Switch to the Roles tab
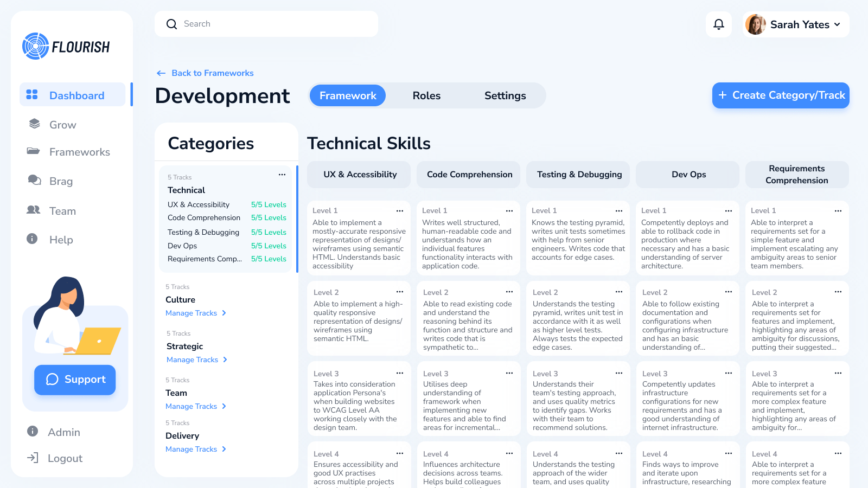The width and height of the screenshot is (868, 488). point(426,95)
